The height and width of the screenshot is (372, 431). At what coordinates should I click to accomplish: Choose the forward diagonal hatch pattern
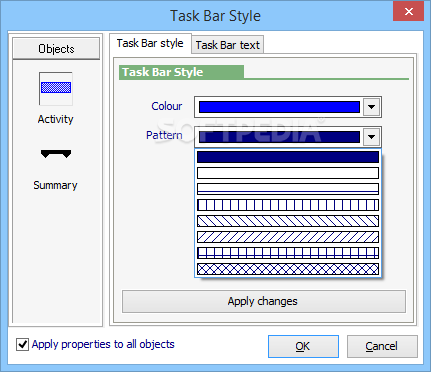288,237
